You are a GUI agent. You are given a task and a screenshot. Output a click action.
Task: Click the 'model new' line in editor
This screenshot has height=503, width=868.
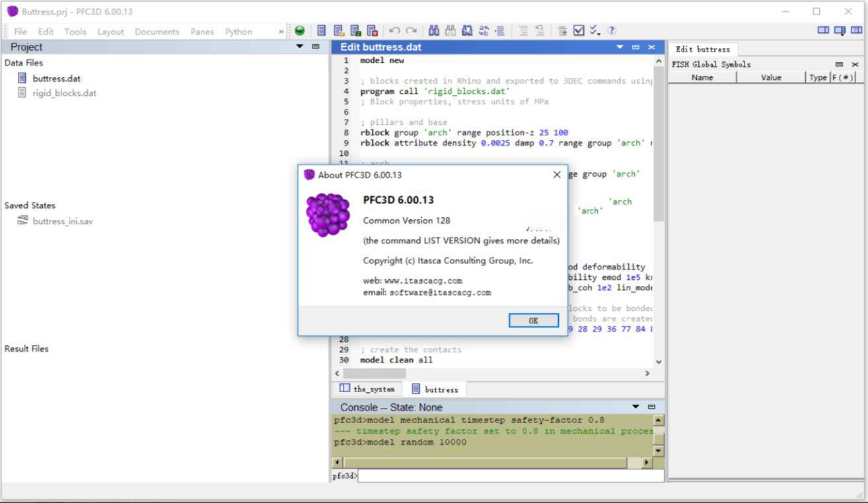(x=382, y=60)
